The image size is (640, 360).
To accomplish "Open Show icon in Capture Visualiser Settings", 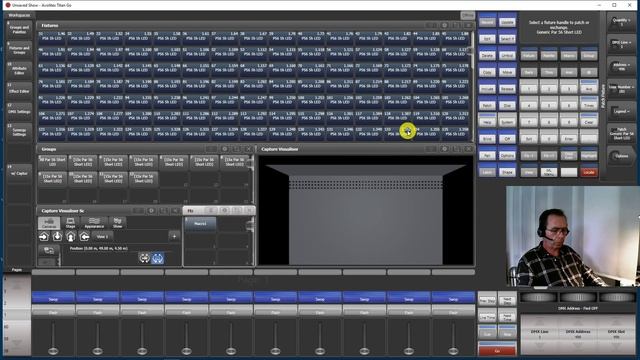I will coord(118,222).
